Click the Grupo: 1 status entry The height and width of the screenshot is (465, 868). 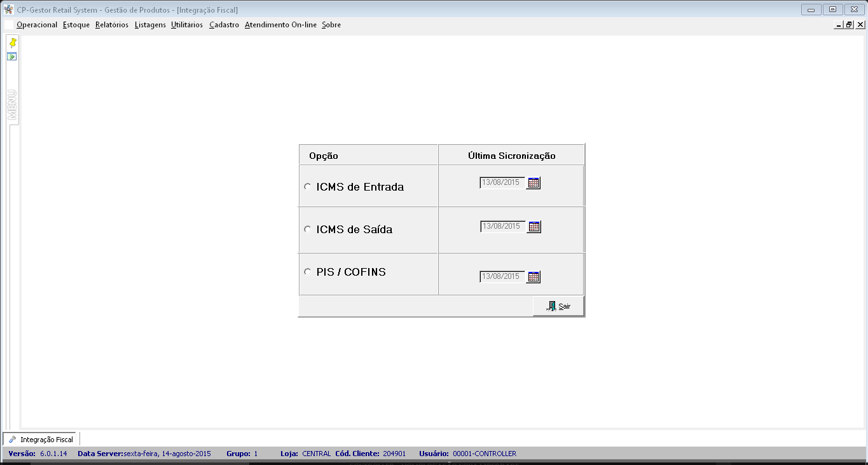point(242,454)
